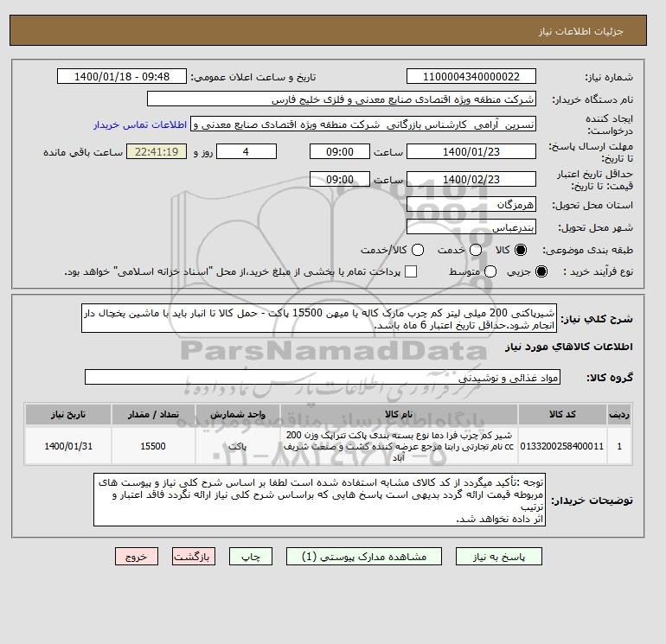Click the نام کالا column header
This screenshot has height=644, width=666.
point(399,414)
